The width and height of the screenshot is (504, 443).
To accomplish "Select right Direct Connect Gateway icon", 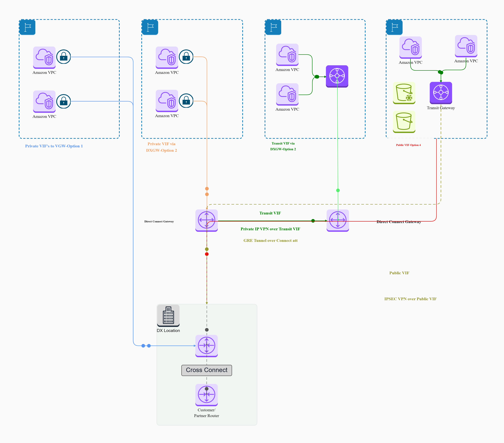I will pos(338,221).
